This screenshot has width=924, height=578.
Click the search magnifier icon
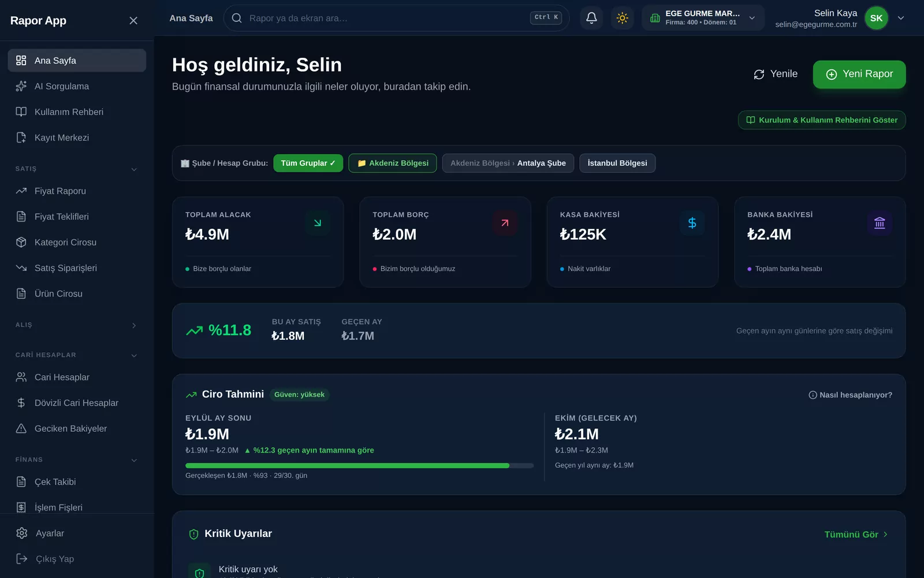tap(237, 18)
